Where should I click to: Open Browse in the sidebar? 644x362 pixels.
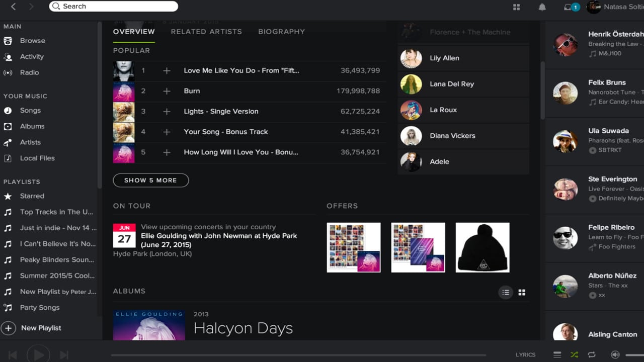(32, 41)
